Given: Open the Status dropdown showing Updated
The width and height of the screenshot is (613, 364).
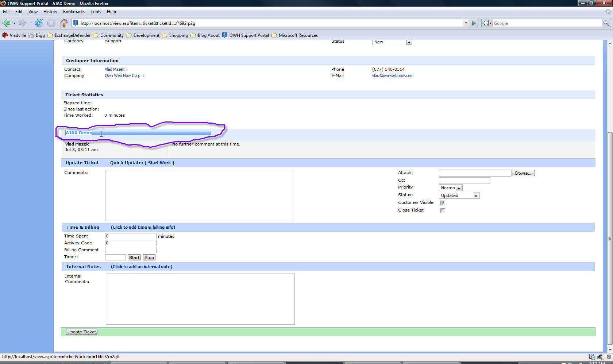Looking at the screenshot, I should coord(476,195).
